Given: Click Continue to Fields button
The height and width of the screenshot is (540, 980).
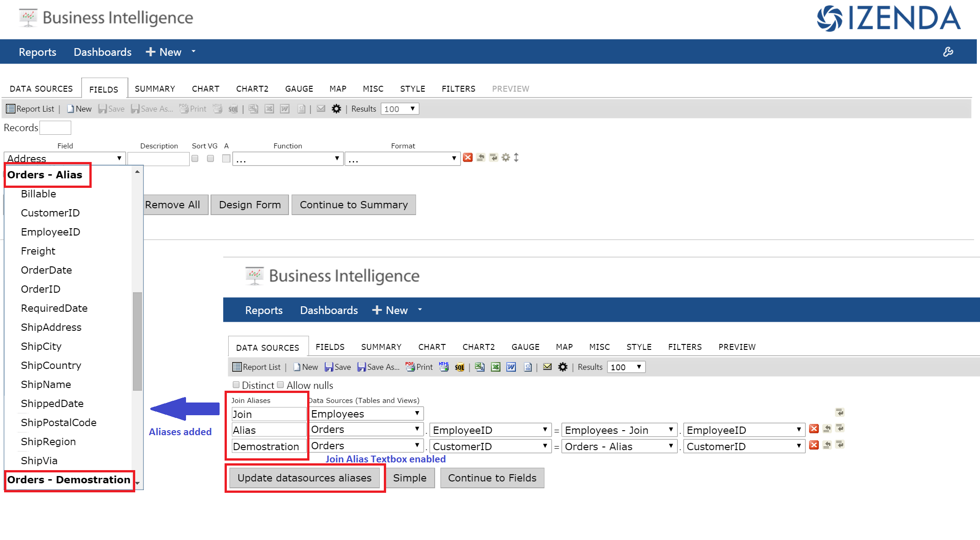Looking at the screenshot, I should pos(492,478).
